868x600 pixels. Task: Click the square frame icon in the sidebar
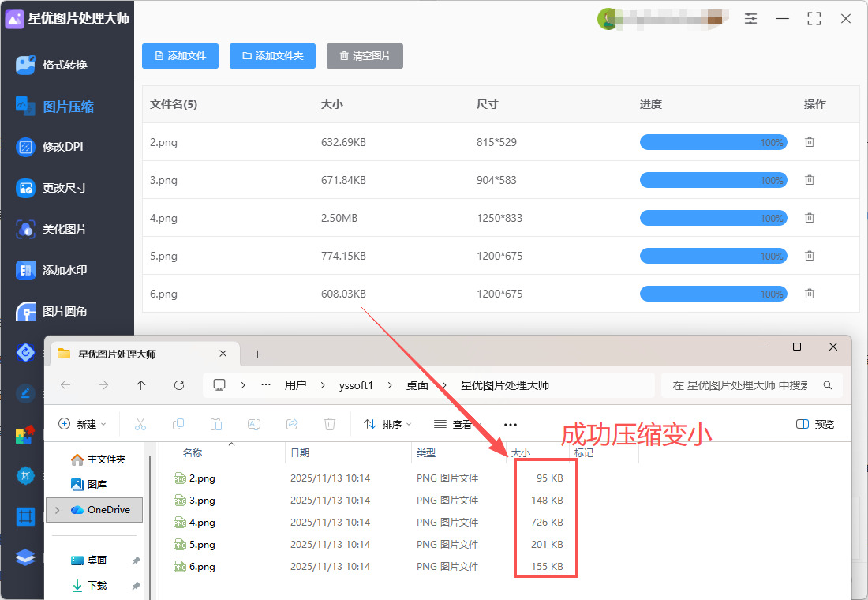(x=25, y=517)
